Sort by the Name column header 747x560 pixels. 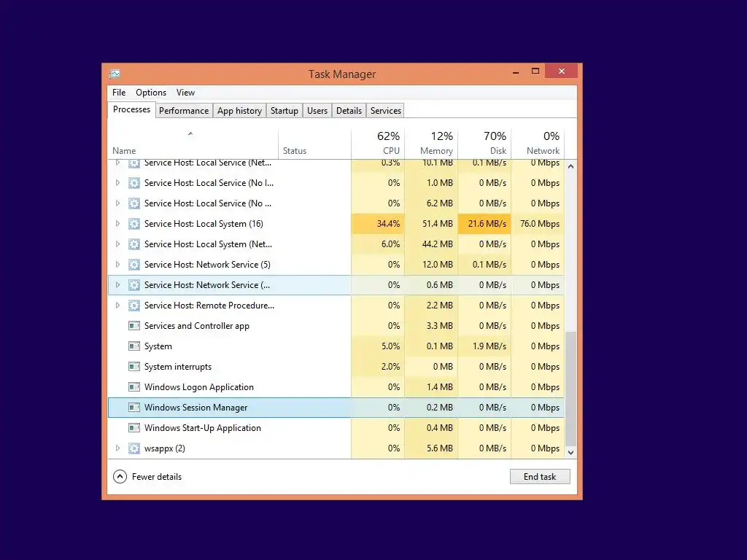[193, 144]
